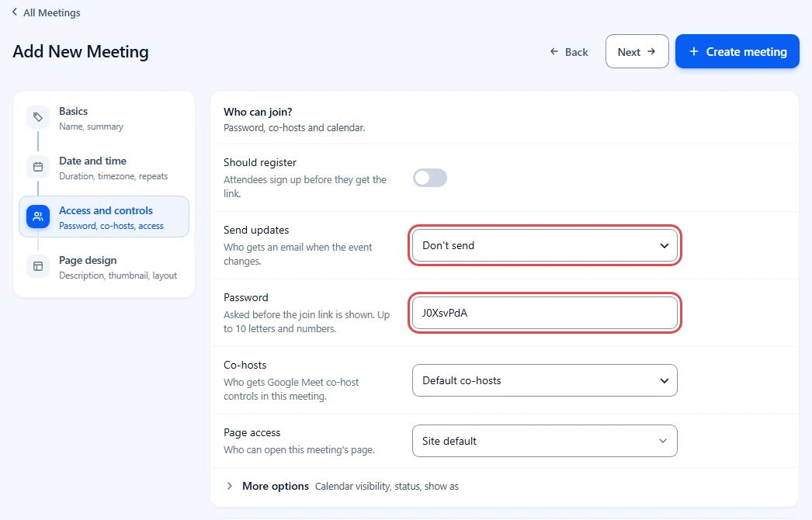Return to All Meetings

pos(46,12)
